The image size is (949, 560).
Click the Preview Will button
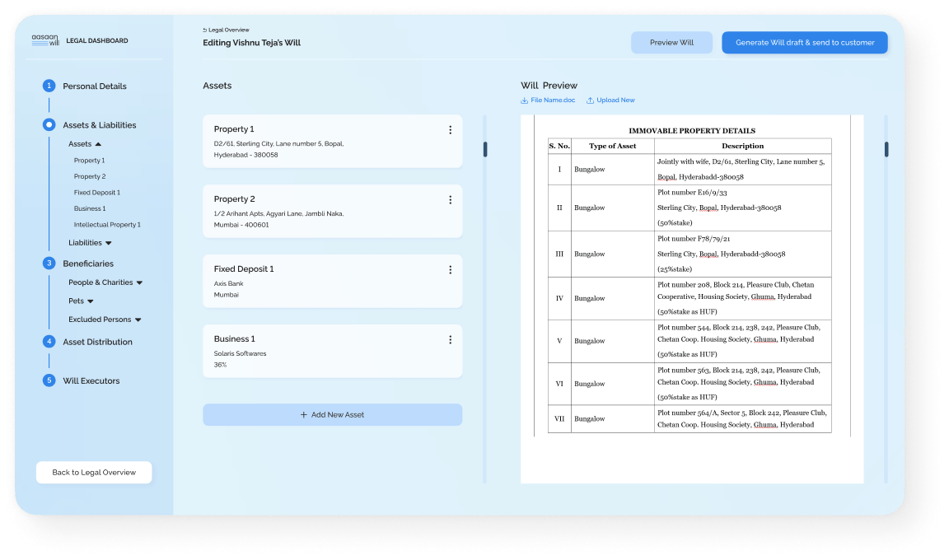671,43
